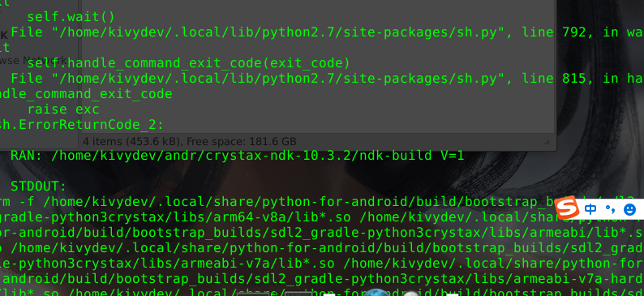Select the 'RAN:' ndk-build command line
The width and height of the screenshot is (644, 296).
click(x=238, y=156)
